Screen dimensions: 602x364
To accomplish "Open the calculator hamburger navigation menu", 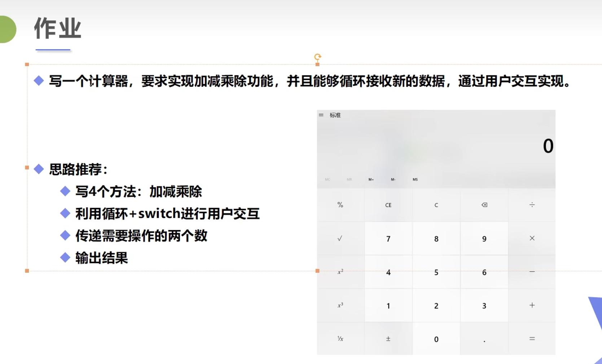I will pyautogui.click(x=321, y=115).
